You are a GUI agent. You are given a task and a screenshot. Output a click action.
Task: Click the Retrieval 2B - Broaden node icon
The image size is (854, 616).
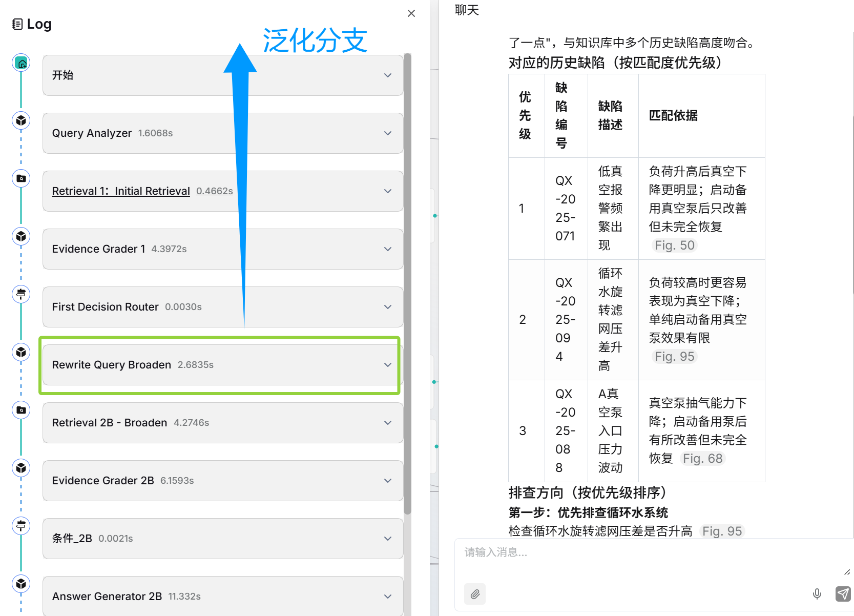click(21, 410)
